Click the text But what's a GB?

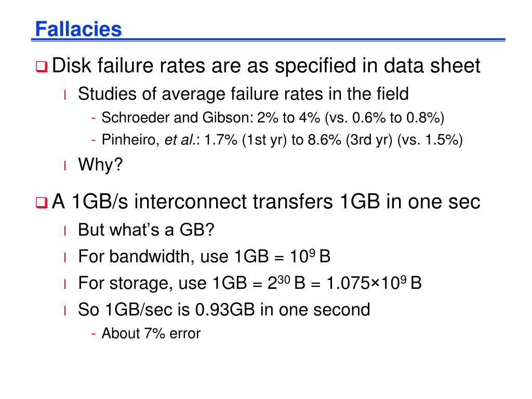pos(146,230)
